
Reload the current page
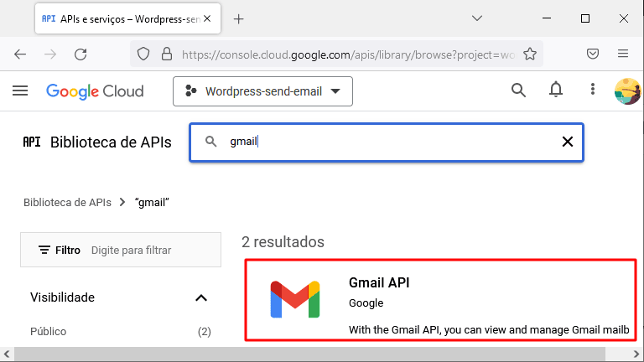pos(80,54)
